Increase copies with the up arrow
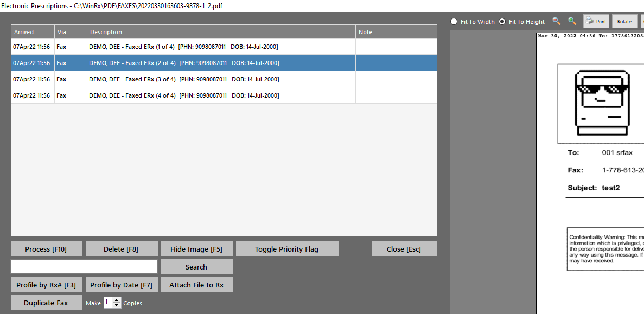The image size is (644, 314). [116, 300]
